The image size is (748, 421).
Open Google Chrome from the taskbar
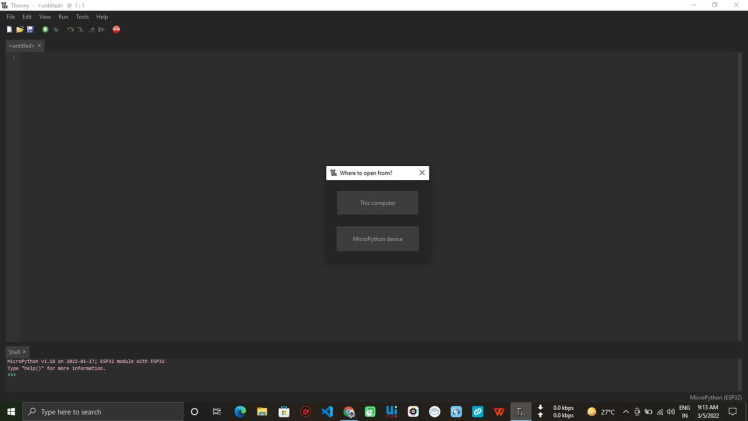click(349, 411)
